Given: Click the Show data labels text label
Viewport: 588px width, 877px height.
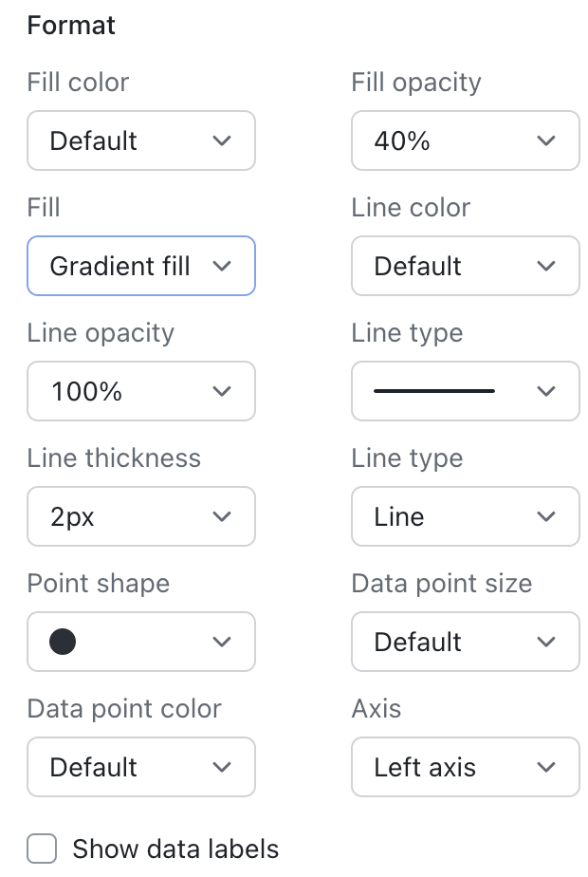Looking at the screenshot, I should [175, 849].
